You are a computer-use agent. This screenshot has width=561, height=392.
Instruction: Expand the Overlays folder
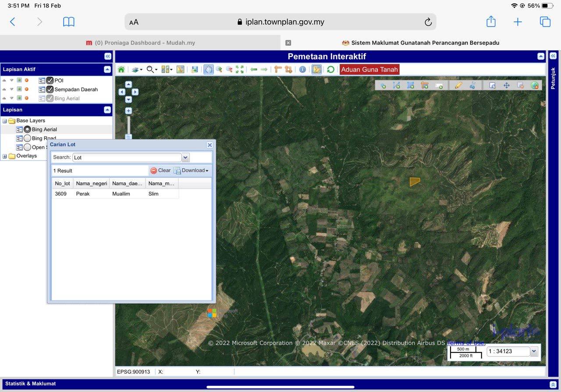pyautogui.click(x=5, y=156)
